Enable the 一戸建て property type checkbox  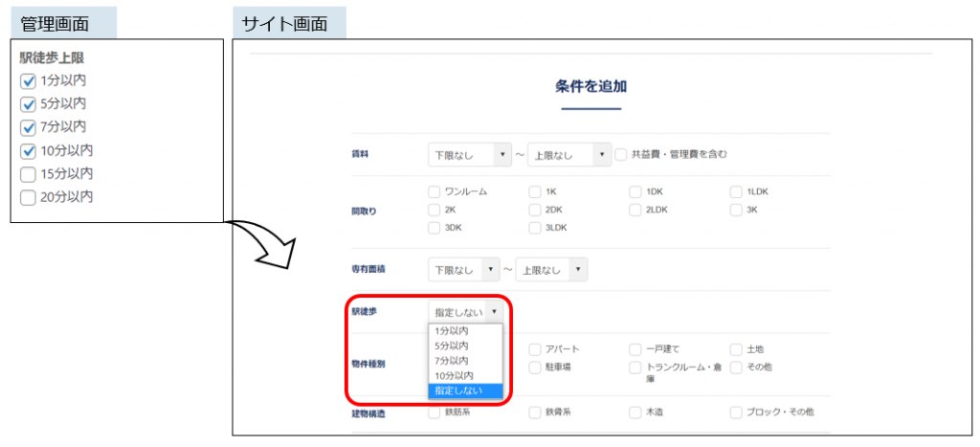coord(635,349)
